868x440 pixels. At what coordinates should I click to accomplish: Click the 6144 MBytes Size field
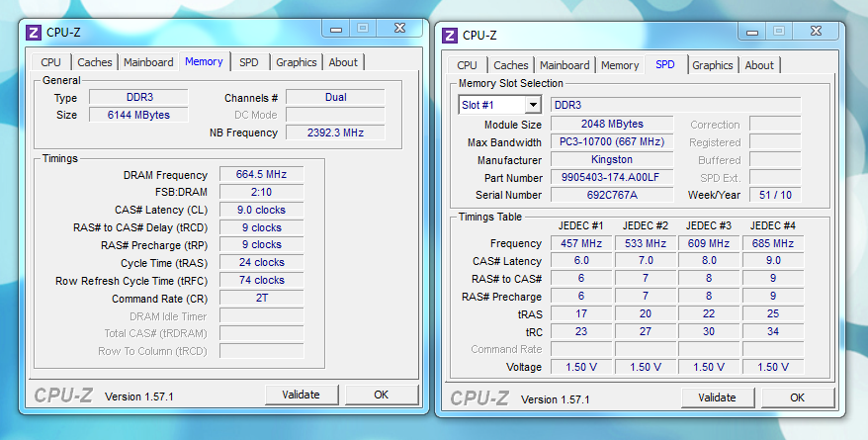coord(139,115)
